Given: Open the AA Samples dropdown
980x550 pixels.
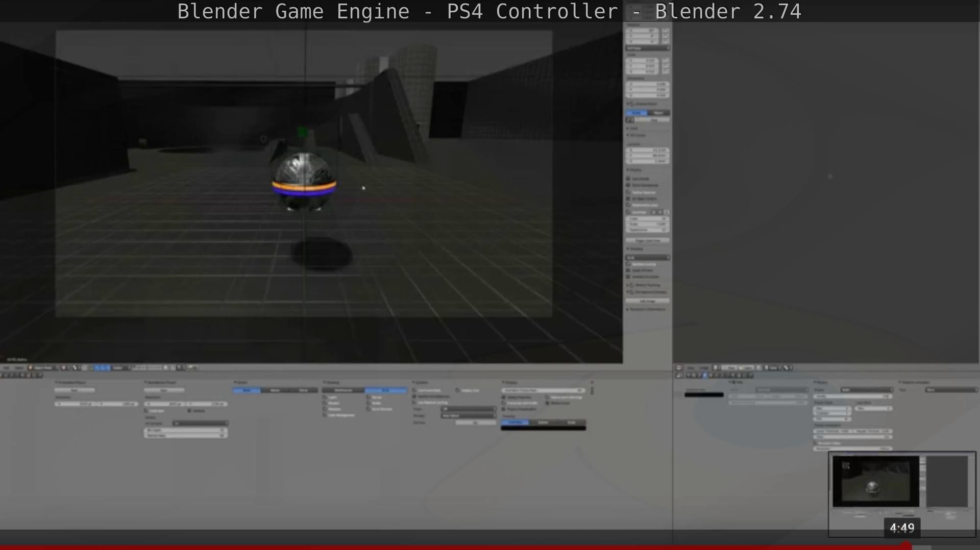Looking at the screenshot, I should pyautogui.click(x=200, y=423).
